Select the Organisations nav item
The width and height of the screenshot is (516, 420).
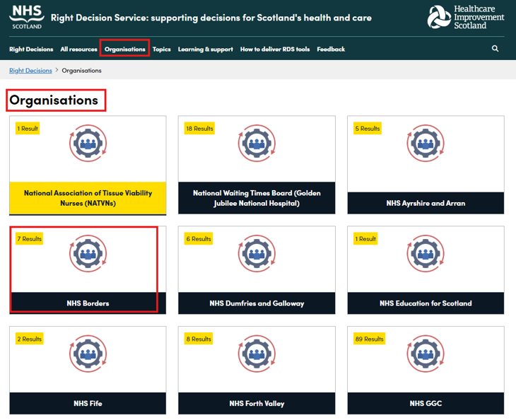pyautogui.click(x=124, y=49)
